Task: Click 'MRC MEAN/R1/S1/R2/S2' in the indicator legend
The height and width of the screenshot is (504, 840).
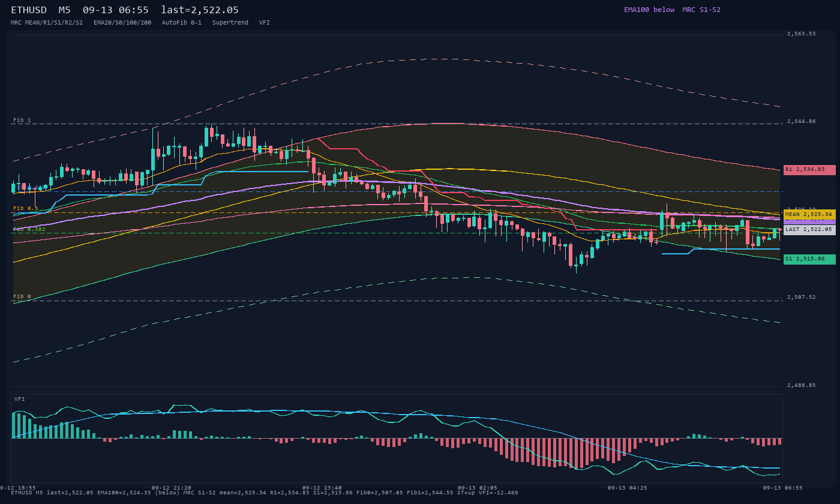Action: point(47,23)
